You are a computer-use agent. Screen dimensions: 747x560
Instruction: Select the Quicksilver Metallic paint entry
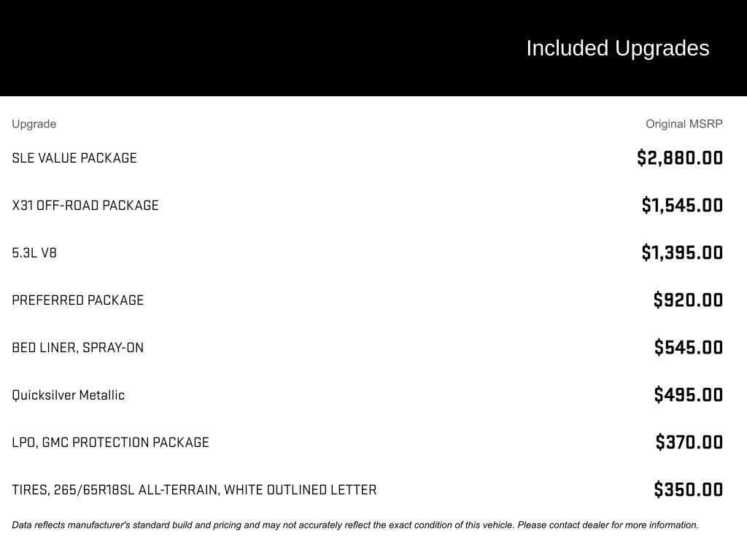68,395
